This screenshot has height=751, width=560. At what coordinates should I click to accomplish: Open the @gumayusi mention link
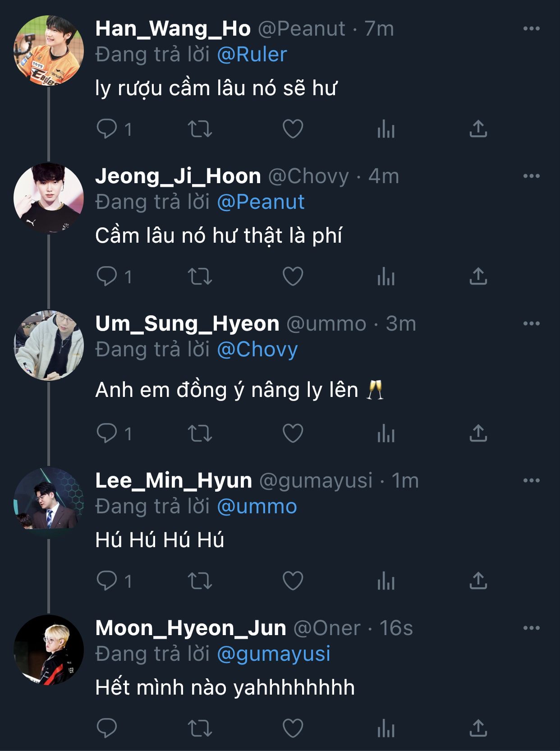tap(274, 654)
